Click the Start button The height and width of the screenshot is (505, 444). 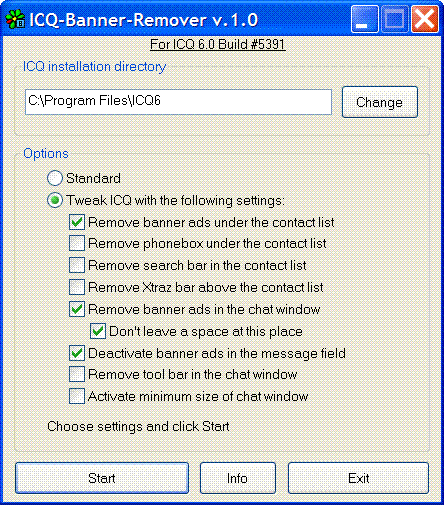[102, 478]
